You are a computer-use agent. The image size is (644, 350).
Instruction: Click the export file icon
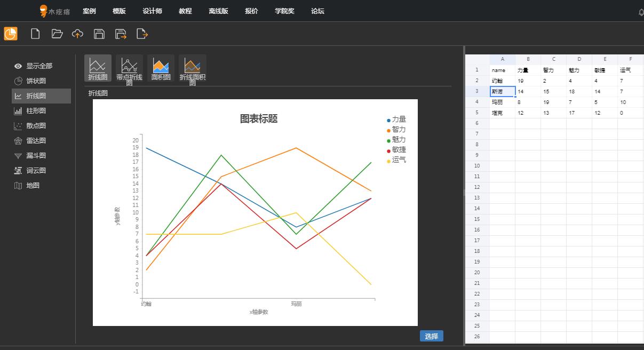[x=142, y=34]
